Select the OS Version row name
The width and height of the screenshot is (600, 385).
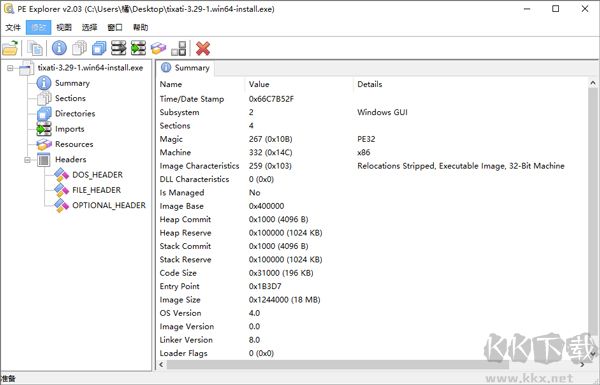click(180, 313)
